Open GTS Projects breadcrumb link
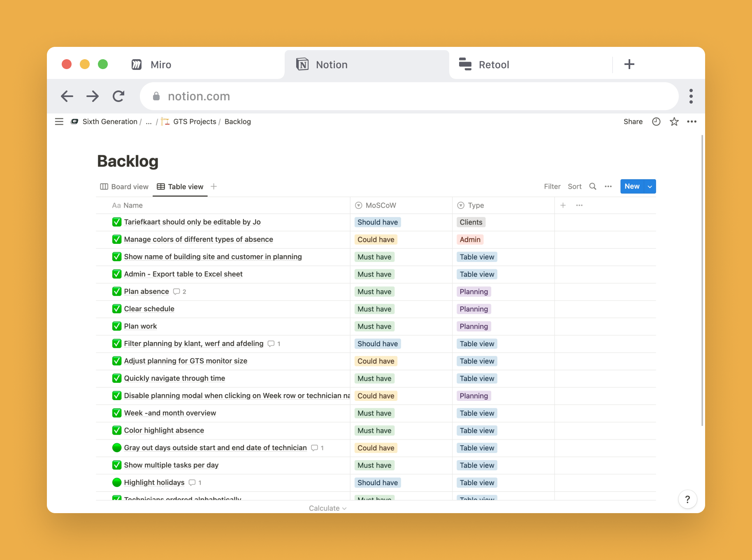The image size is (752, 560). click(194, 122)
